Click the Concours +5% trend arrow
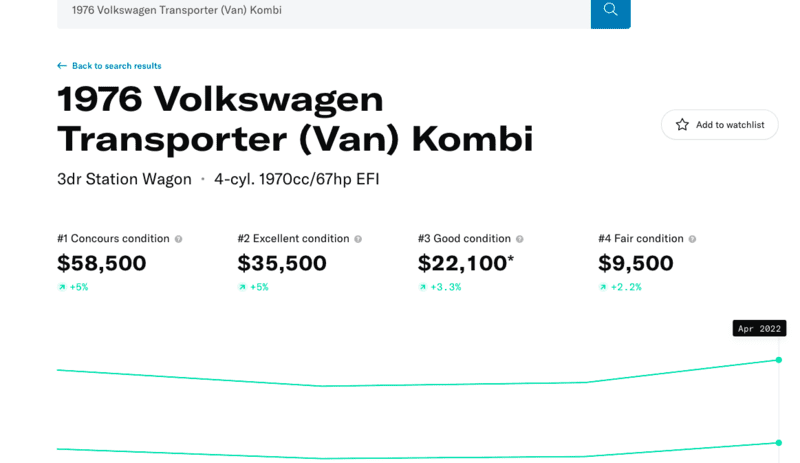The image size is (800, 463). click(x=62, y=287)
